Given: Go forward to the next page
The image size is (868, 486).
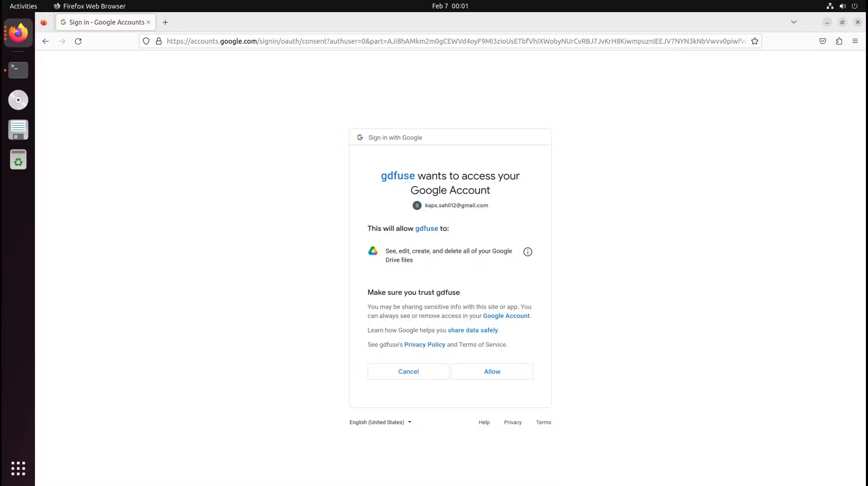Looking at the screenshot, I should [x=62, y=41].
